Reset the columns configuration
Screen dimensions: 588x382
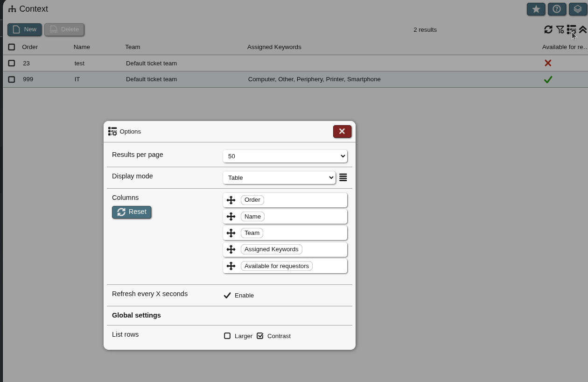coord(132,212)
